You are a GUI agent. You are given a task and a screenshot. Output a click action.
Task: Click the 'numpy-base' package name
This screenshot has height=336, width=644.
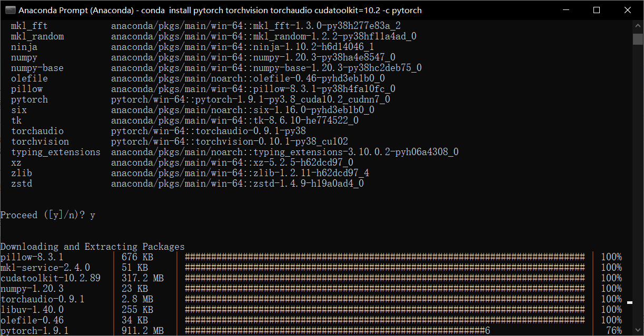click(37, 68)
